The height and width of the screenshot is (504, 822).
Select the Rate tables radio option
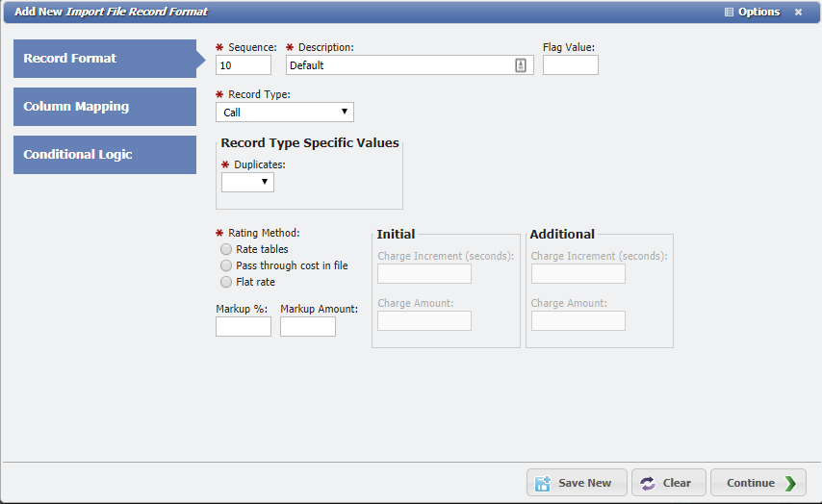tap(226, 249)
